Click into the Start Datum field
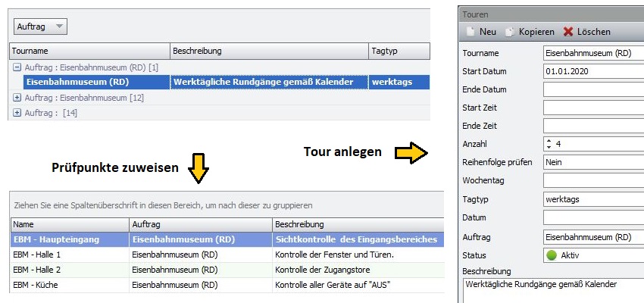 coord(593,71)
